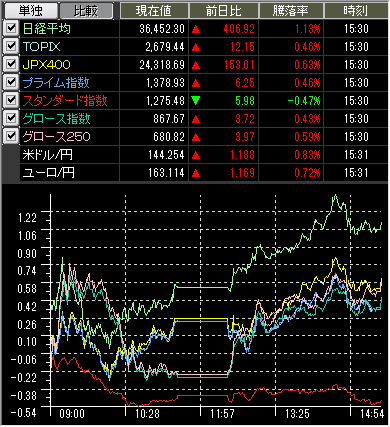This screenshot has height=427, width=390.
Task: Select the 米ドル/円 row label
Action: coord(47,155)
